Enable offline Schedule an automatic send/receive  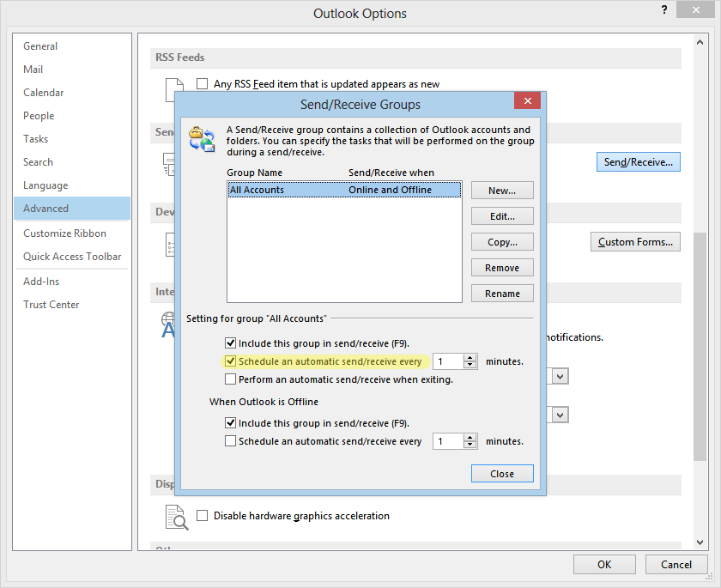click(230, 441)
